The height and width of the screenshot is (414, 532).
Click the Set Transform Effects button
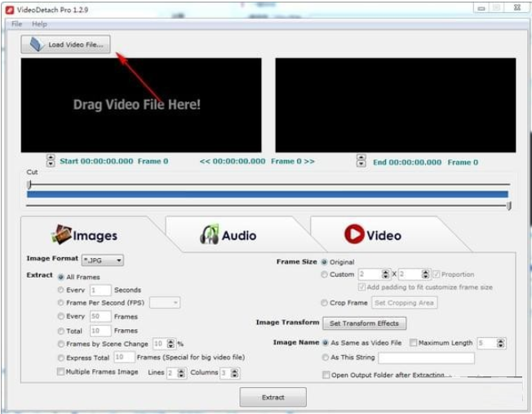pyautogui.click(x=364, y=323)
